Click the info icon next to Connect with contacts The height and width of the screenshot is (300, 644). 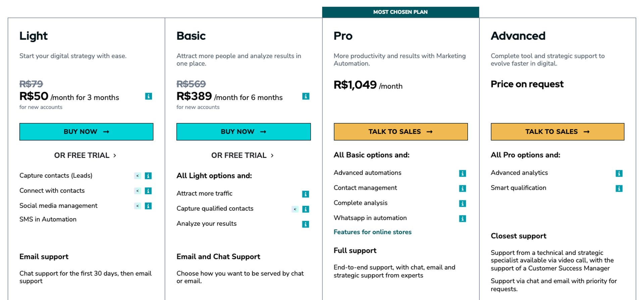[148, 191]
